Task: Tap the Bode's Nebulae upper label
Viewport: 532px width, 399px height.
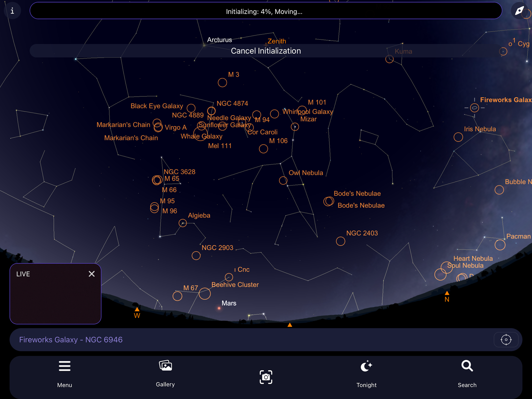Action: coord(357,193)
